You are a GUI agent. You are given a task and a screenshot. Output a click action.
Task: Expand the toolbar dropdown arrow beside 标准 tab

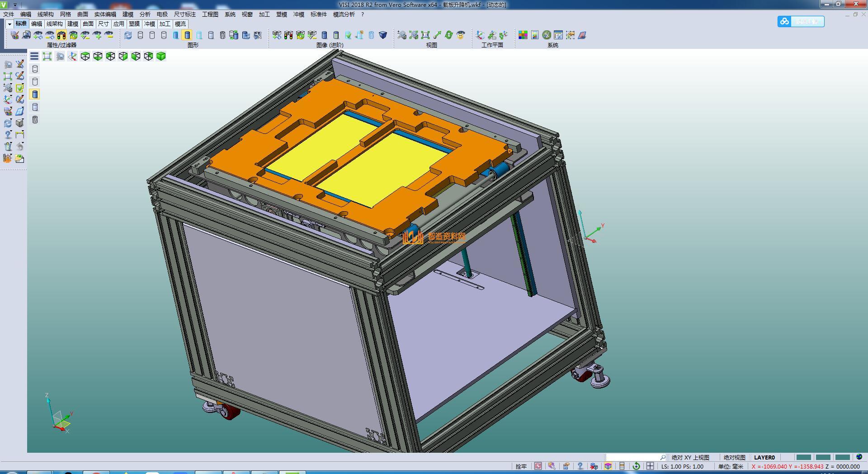[9, 24]
